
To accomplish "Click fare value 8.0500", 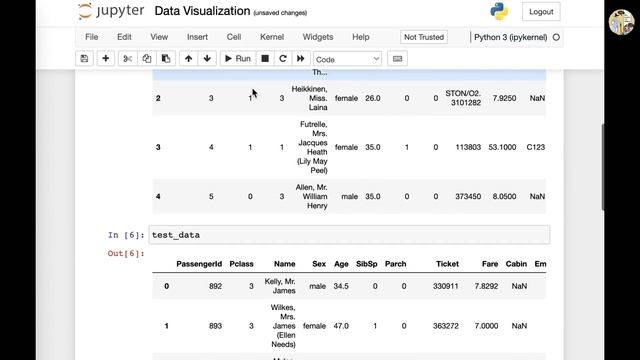I will [504, 196].
